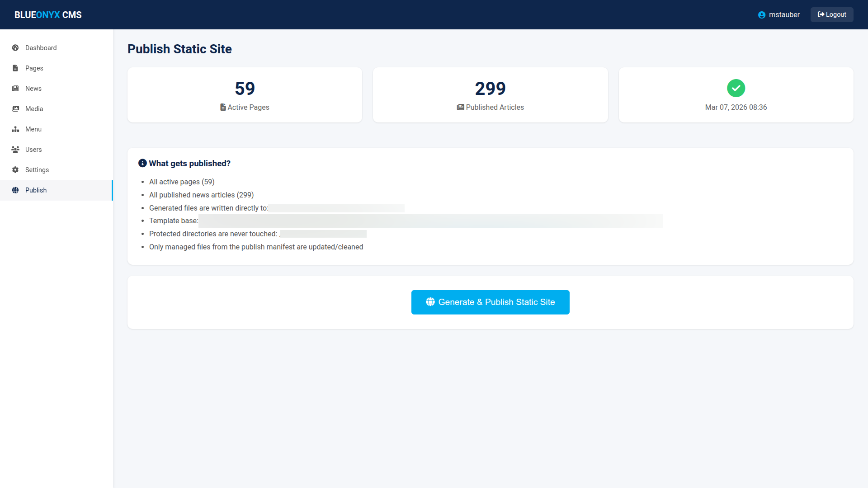Log out using the Logout button
Image resolution: width=868 pixels, height=488 pixels.
[x=831, y=14]
